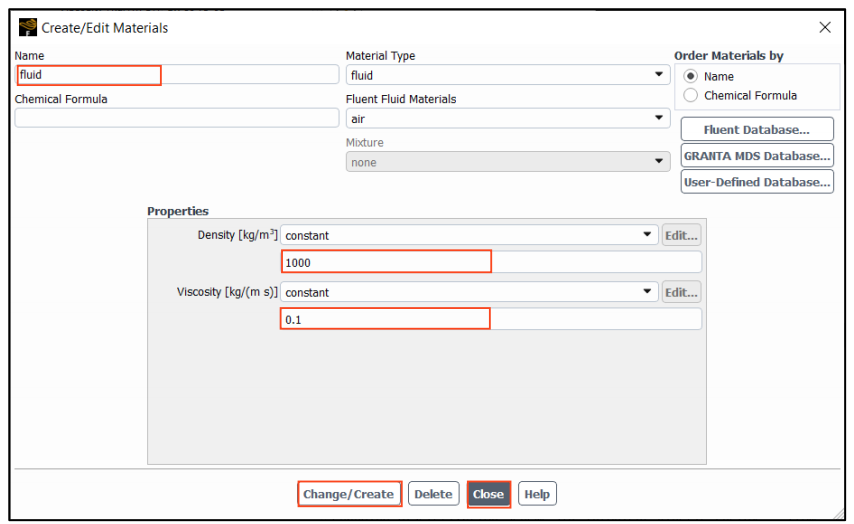The height and width of the screenshot is (524, 854).
Task: Click the Chemical Formula input field
Action: point(177,118)
